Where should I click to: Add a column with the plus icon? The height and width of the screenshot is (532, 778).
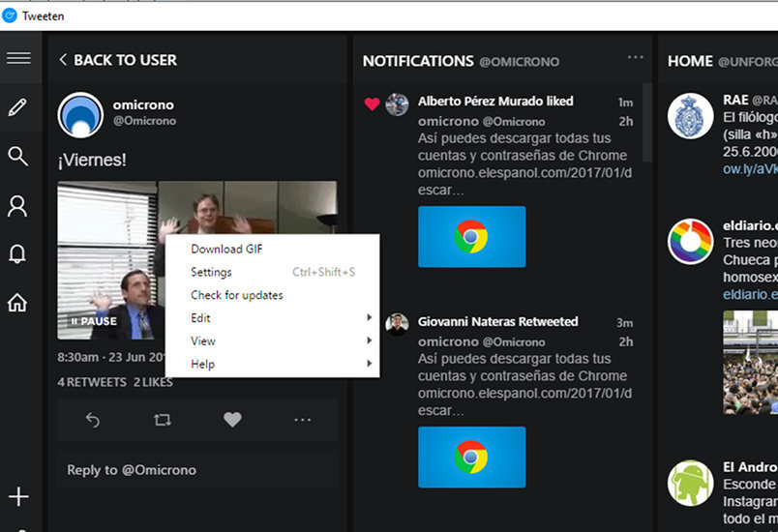point(18,497)
